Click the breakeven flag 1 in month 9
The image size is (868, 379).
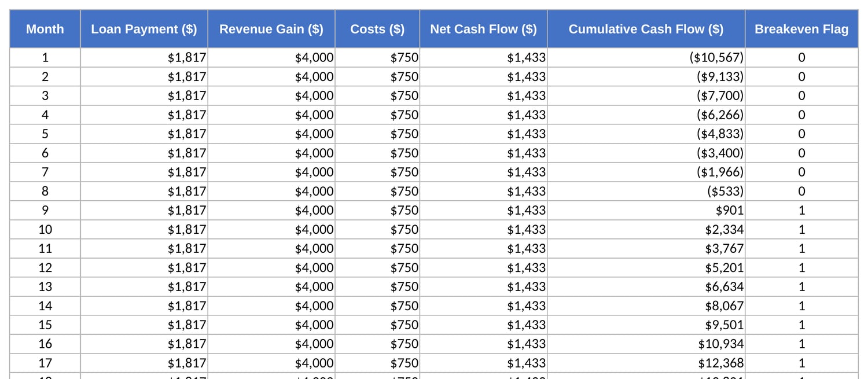tap(802, 210)
